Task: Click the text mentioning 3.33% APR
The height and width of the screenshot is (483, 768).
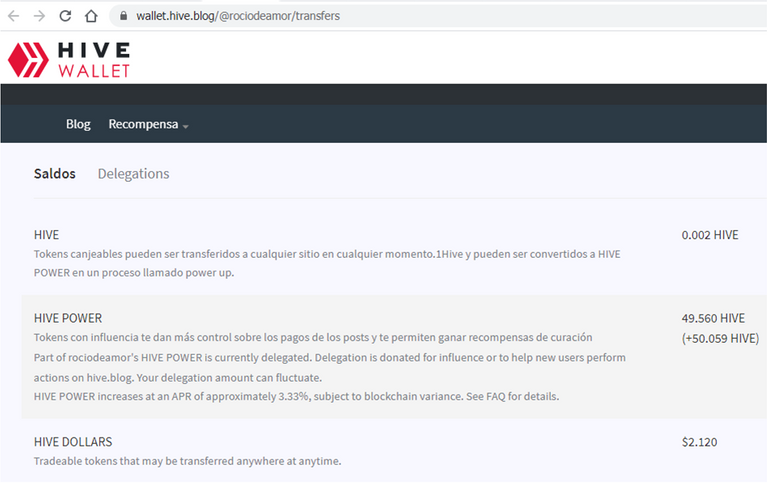Action: [296, 396]
